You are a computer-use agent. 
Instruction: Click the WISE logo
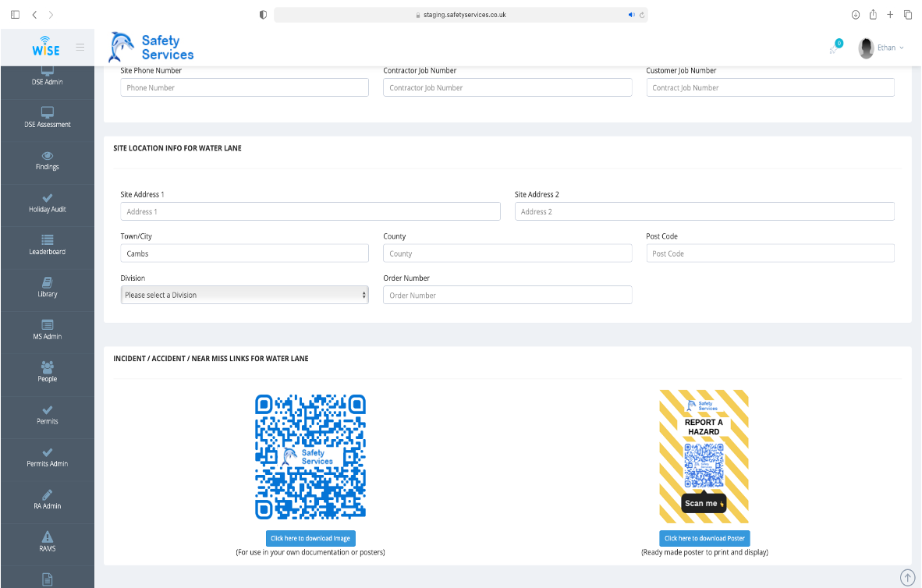click(46, 47)
